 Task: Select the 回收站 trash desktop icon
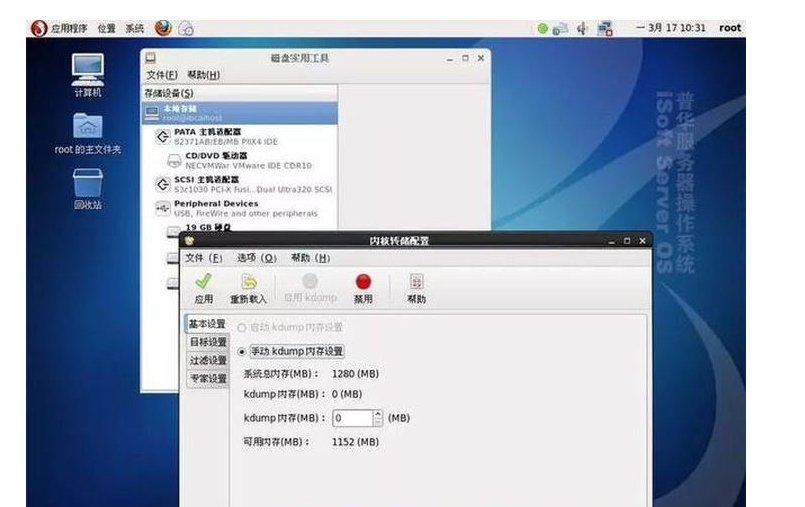[x=88, y=189]
